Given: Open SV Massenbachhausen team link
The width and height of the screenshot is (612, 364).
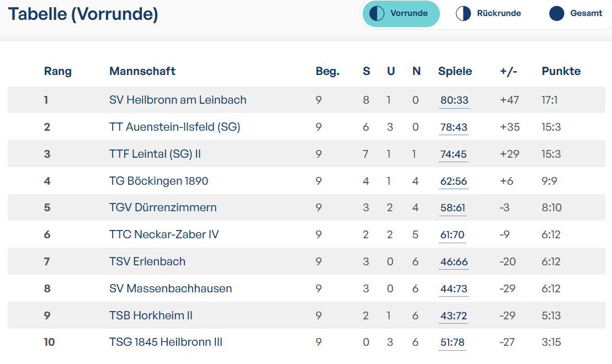Looking at the screenshot, I should coord(171,288).
